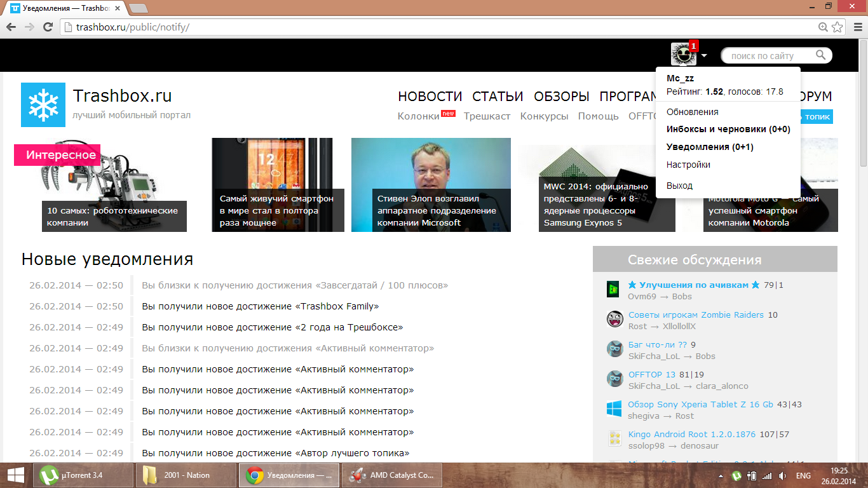
Task: Click the µTorrent tray icon
Action: tap(736, 475)
